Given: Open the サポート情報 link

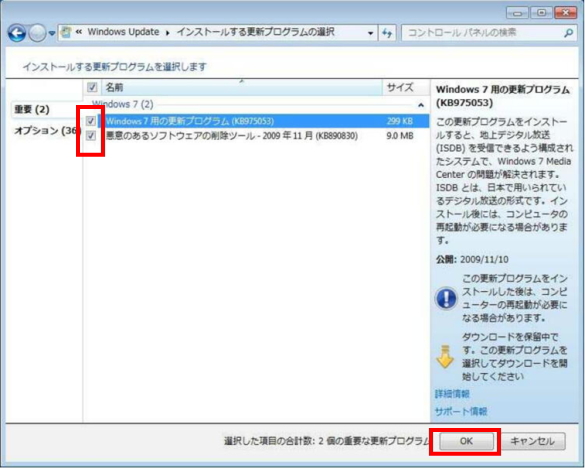Looking at the screenshot, I should 461,412.
